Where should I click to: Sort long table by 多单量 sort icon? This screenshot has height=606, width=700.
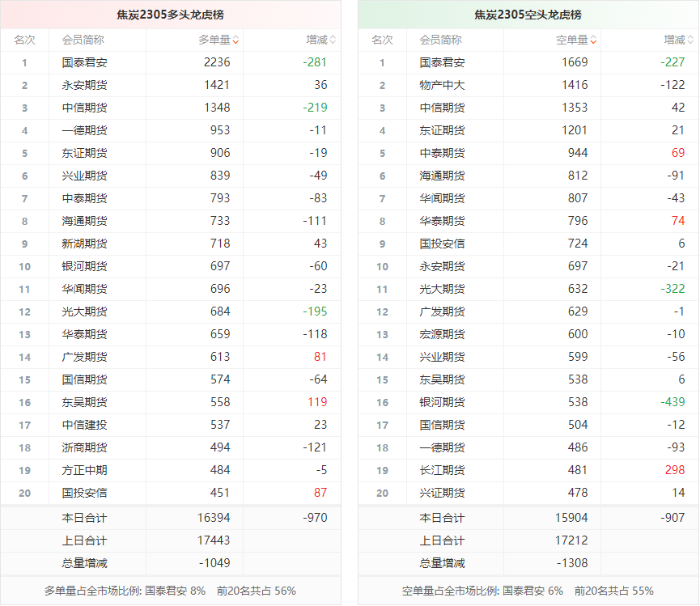235,40
